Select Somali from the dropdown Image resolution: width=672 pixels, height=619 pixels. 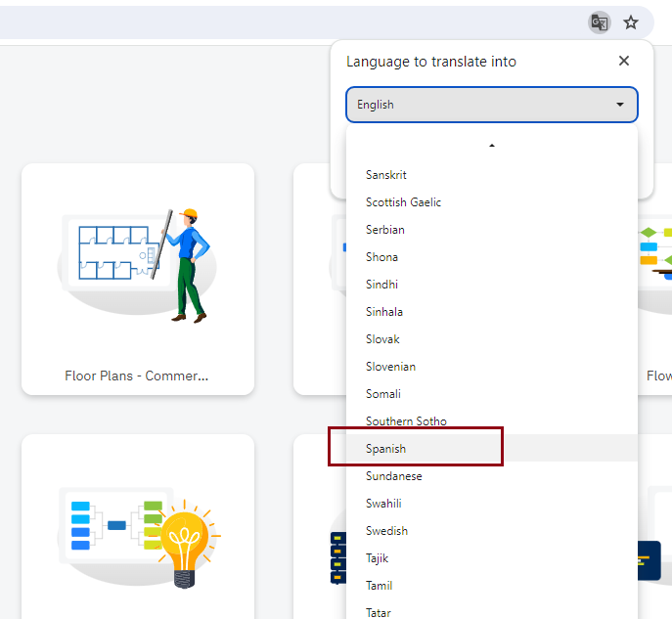click(x=383, y=394)
